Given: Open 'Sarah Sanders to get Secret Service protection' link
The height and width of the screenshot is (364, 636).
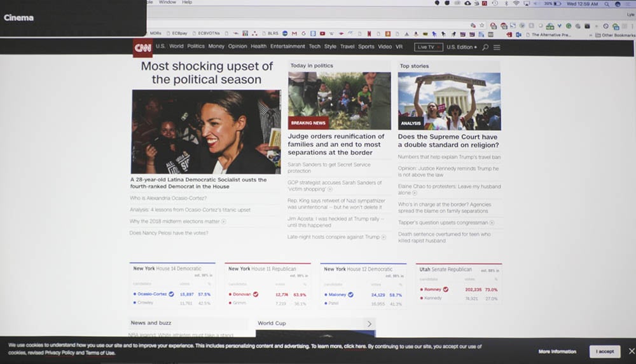Looking at the screenshot, I should click(x=329, y=168).
